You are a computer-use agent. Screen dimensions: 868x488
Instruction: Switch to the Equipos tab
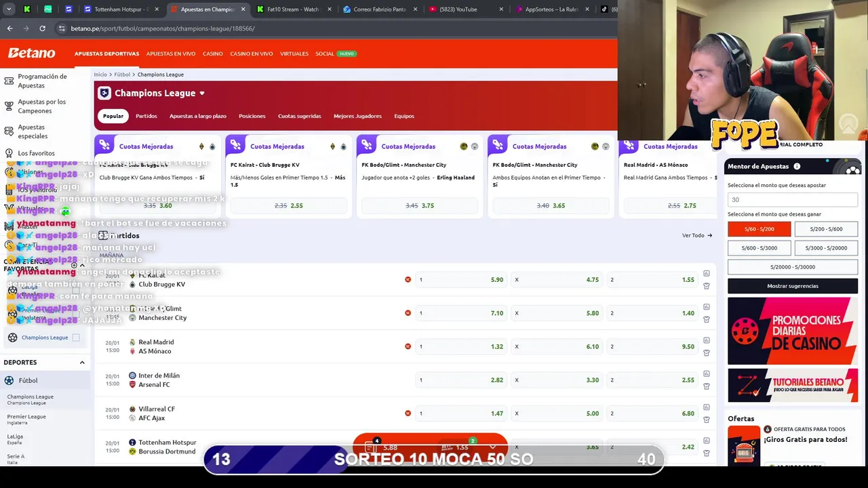[404, 116]
